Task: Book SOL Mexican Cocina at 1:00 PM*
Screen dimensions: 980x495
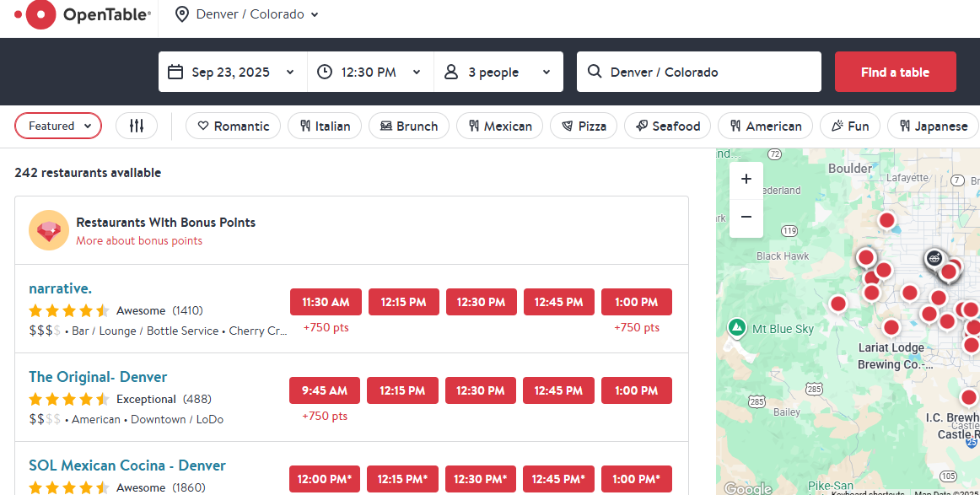Action: coord(636,479)
